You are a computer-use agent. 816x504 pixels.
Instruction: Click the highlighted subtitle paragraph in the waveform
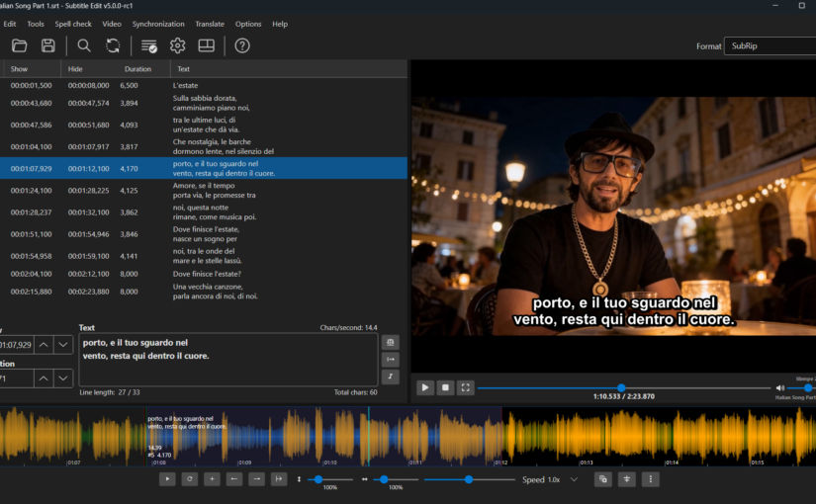pos(323,437)
